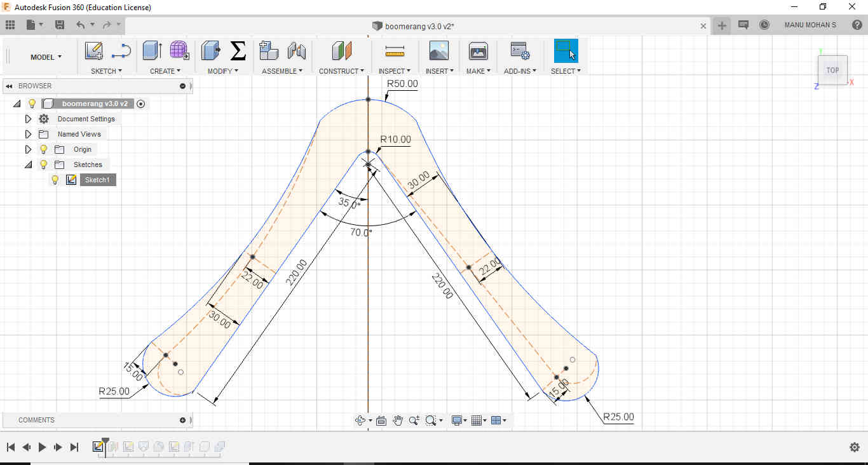Open timeline settings gear
The width and height of the screenshot is (868, 465).
coord(855,447)
